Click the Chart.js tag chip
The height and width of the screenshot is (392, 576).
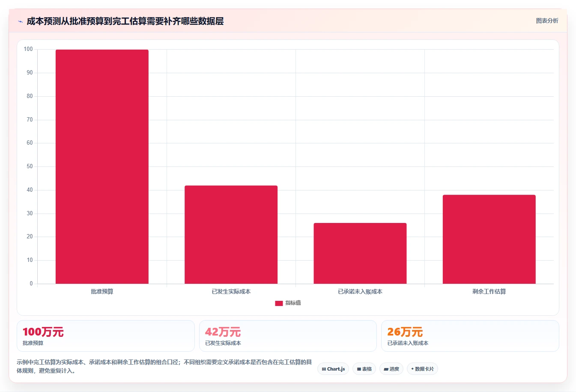(333, 369)
